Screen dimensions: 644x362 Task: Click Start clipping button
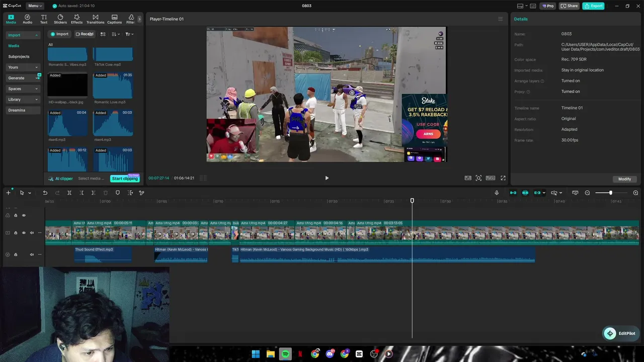[x=124, y=178]
